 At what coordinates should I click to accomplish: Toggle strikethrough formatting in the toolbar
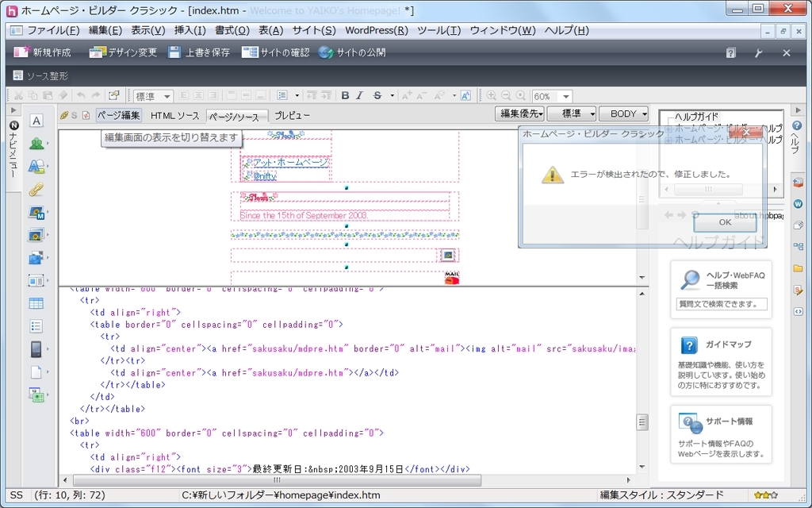point(377,95)
